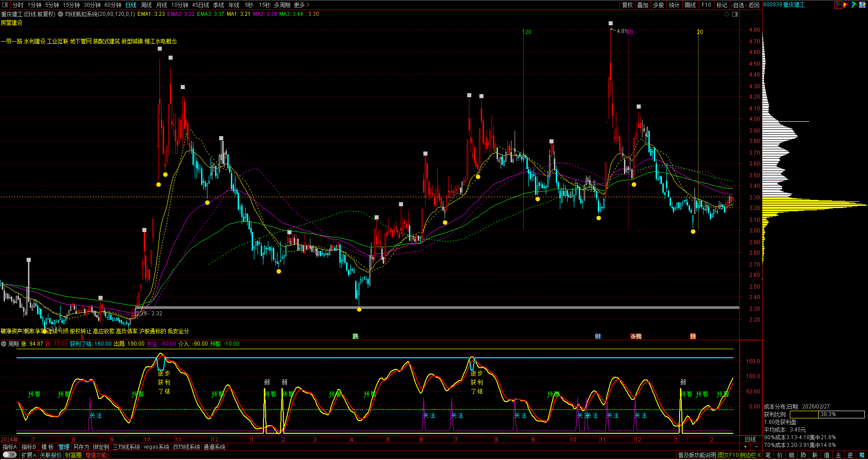The image size is (868, 460).
Task: Zoom in chart with plus button
Action: coord(745,447)
